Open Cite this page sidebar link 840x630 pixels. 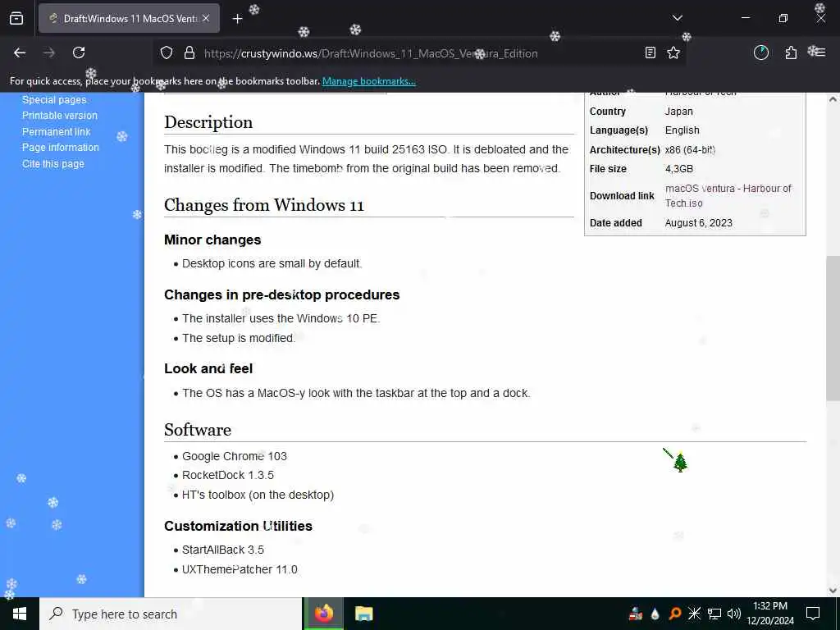pos(53,163)
